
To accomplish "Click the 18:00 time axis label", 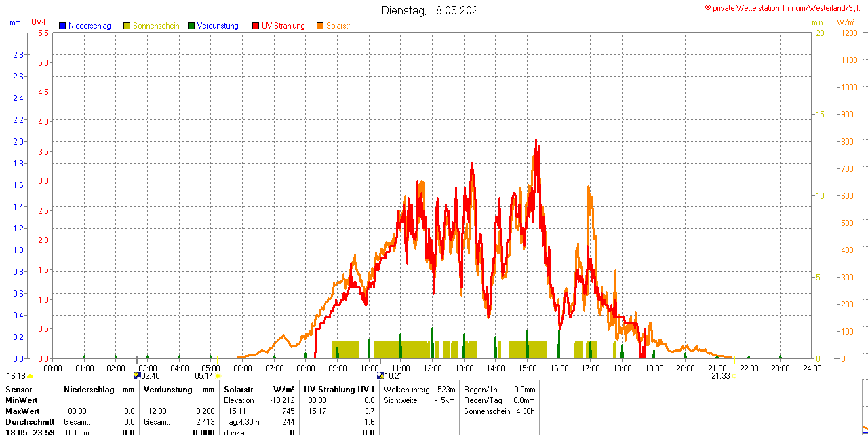I will tap(622, 368).
